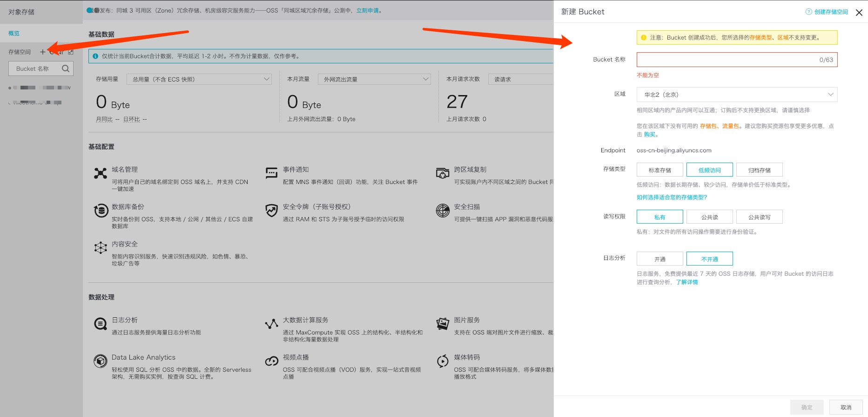Click the 域名管理 title
868x417 pixels.
(x=125, y=170)
